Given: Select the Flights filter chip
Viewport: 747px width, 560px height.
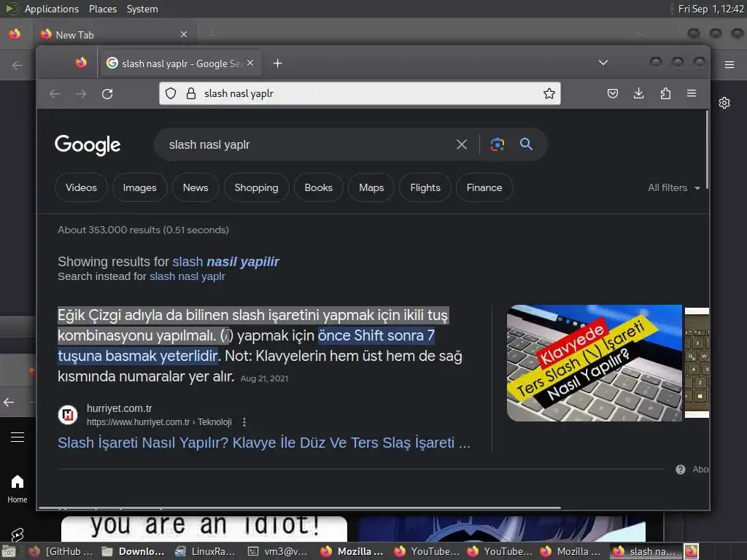Looking at the screenshot, I should pyautogui.click(x=425, y=187).
